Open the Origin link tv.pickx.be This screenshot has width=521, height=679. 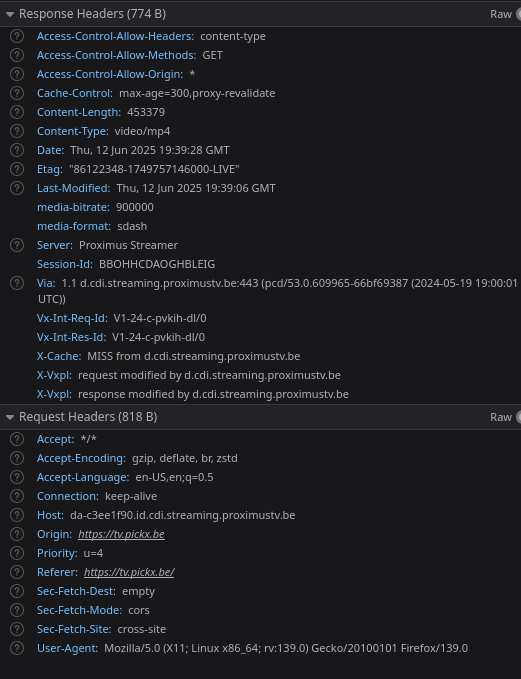(121, 534)
